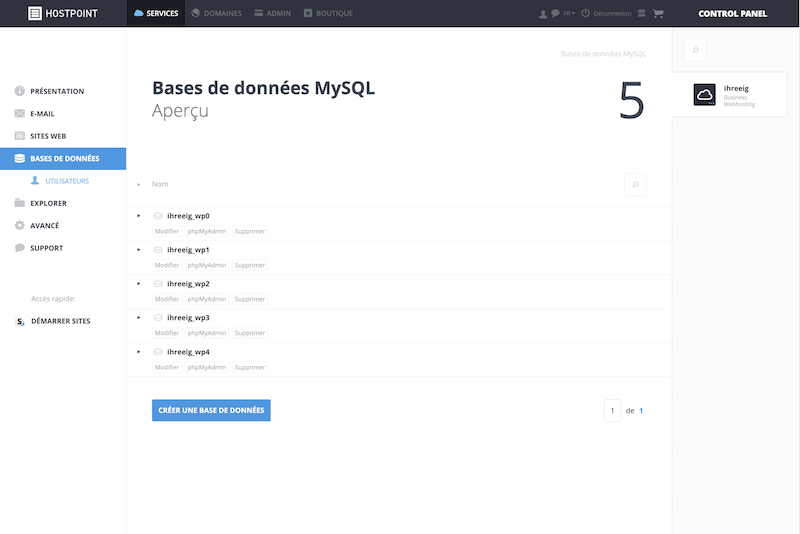
Task: Sort the list by Nom column
Action: [160, 184]
